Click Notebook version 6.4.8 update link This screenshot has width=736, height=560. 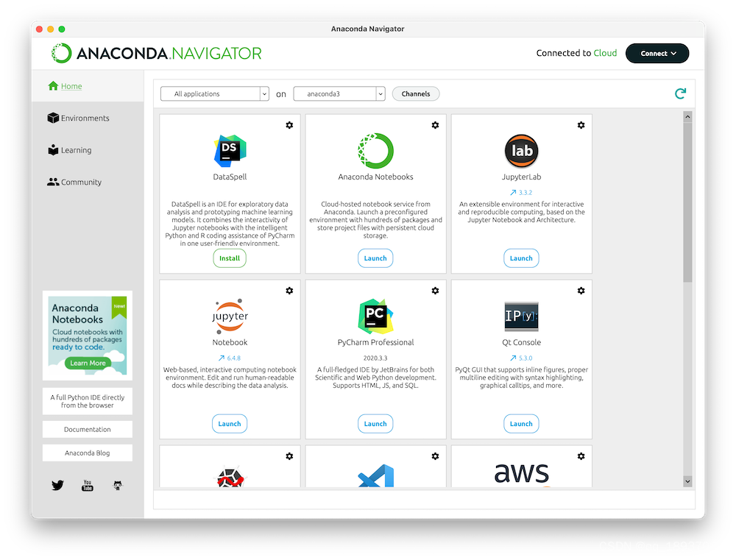click(230, 358)
